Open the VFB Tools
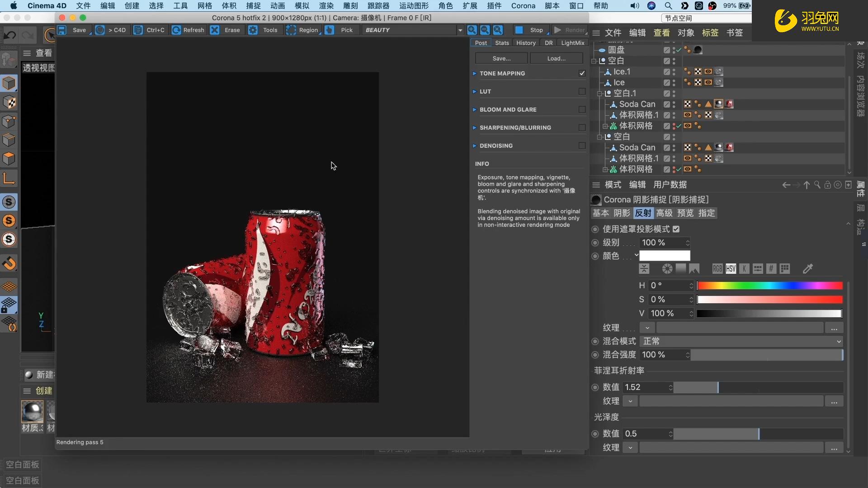This screenshot has width=868, height=488. 264,30
